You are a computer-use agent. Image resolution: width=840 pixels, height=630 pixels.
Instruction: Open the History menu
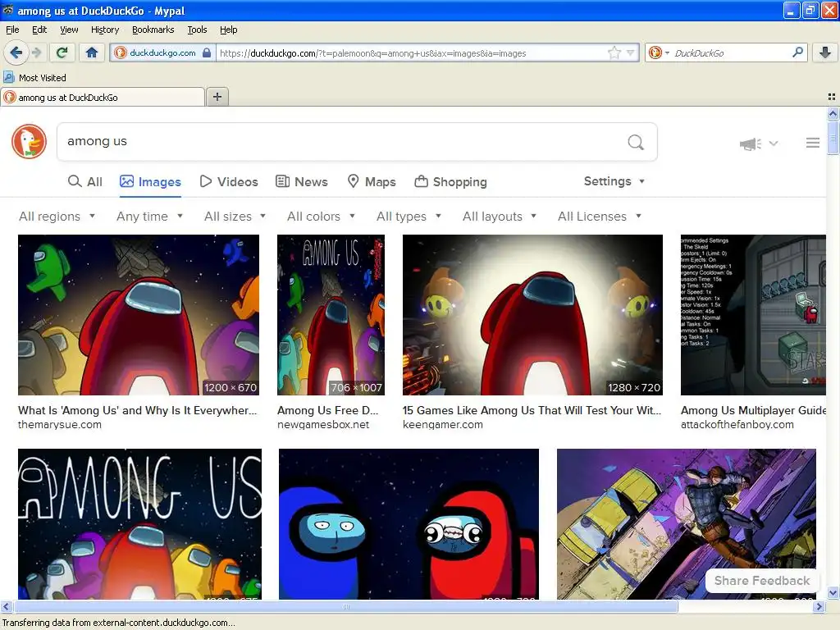[x=105, y=30]
